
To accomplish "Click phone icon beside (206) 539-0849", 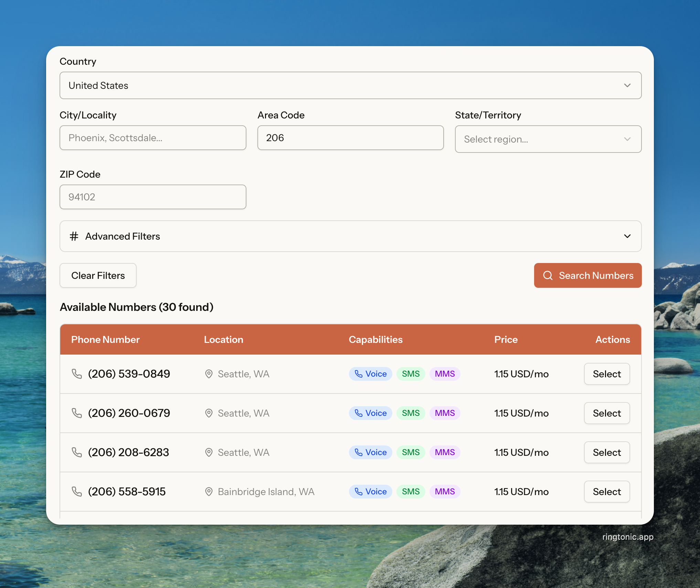I will 76,374.
